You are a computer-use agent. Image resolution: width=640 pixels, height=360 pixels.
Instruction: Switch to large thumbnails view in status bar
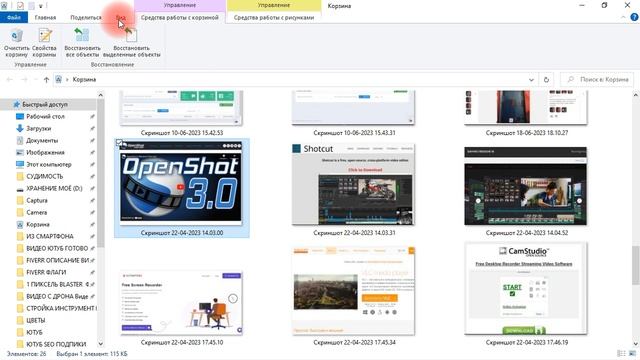tap(633, 353)
